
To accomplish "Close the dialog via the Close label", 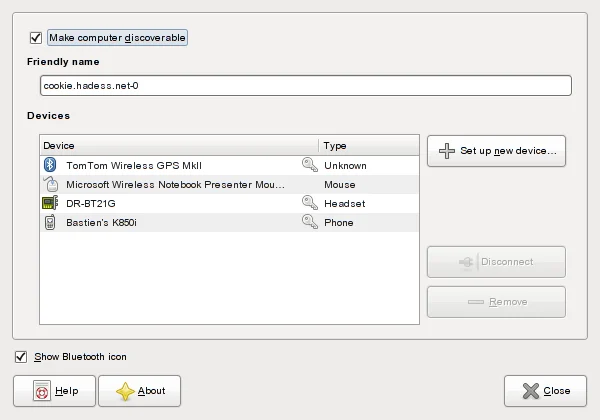I will click(557, 391).
